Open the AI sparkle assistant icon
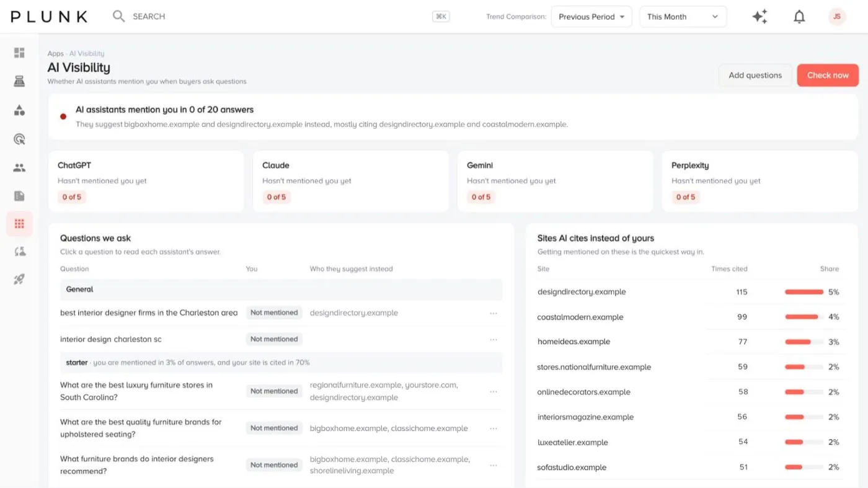 coord(759,17)
